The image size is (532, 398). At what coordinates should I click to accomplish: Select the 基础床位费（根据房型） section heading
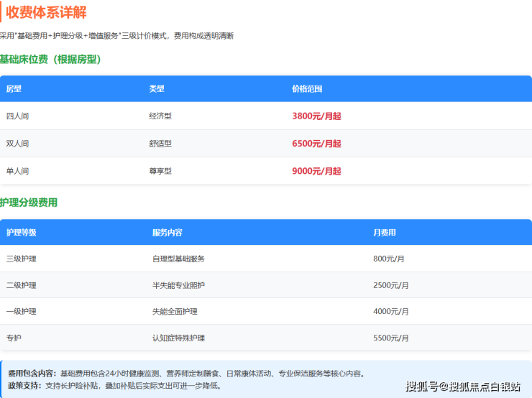pos(50,59)
